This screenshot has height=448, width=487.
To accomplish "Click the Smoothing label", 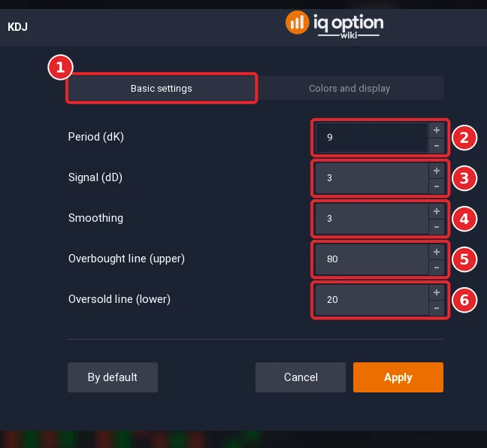I will pyautogui.click(x=95, y=218).
